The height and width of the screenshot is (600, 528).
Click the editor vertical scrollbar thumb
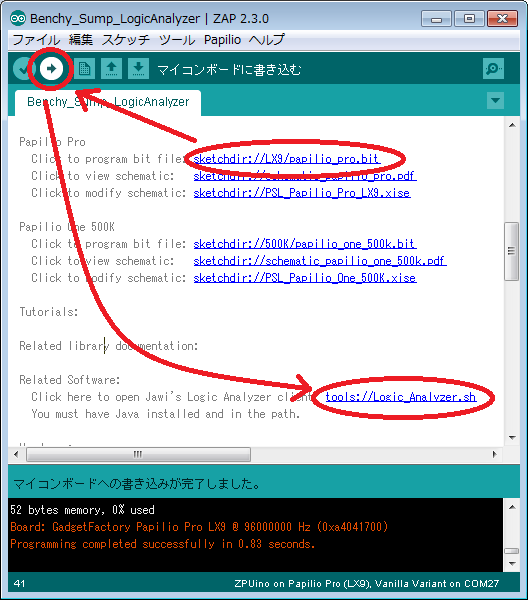click(x=512, y=251)
